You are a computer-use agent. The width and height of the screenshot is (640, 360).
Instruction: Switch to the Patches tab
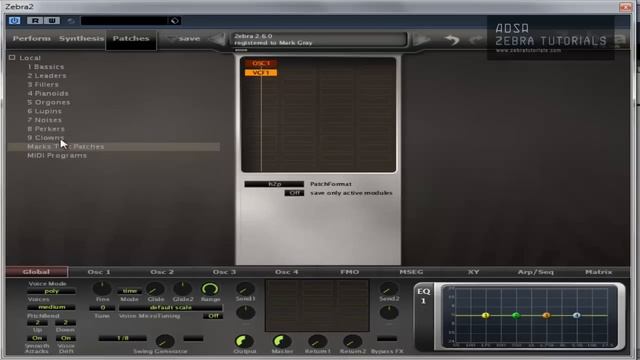click(x=131, y=40)
